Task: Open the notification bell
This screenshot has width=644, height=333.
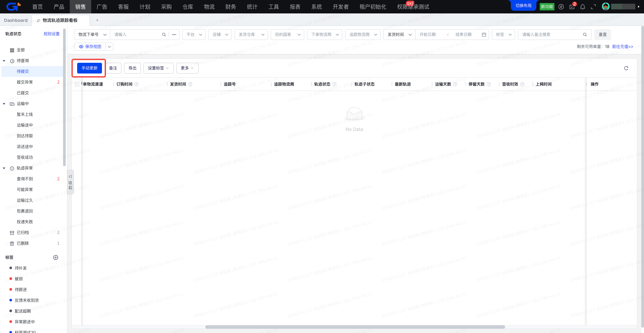Action: (583, 7)
